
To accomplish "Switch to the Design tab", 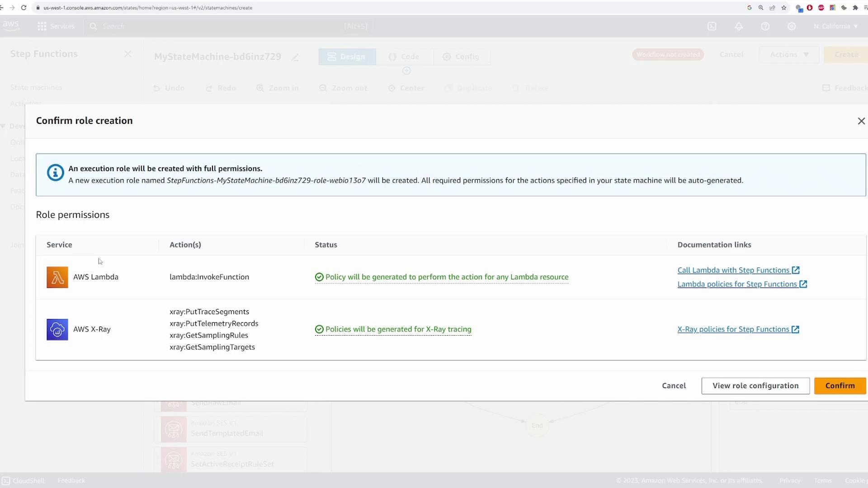I will (x=347, y=56).
